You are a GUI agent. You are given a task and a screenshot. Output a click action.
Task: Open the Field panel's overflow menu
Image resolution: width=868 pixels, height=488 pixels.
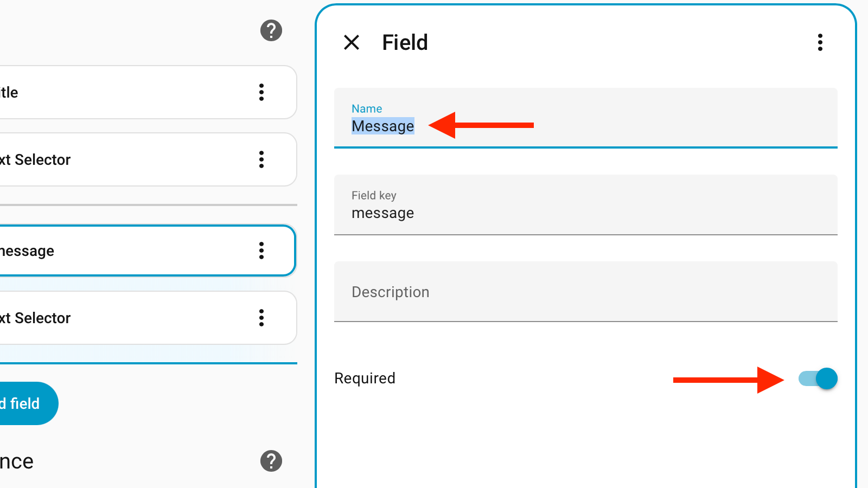[x=820, y=42]
